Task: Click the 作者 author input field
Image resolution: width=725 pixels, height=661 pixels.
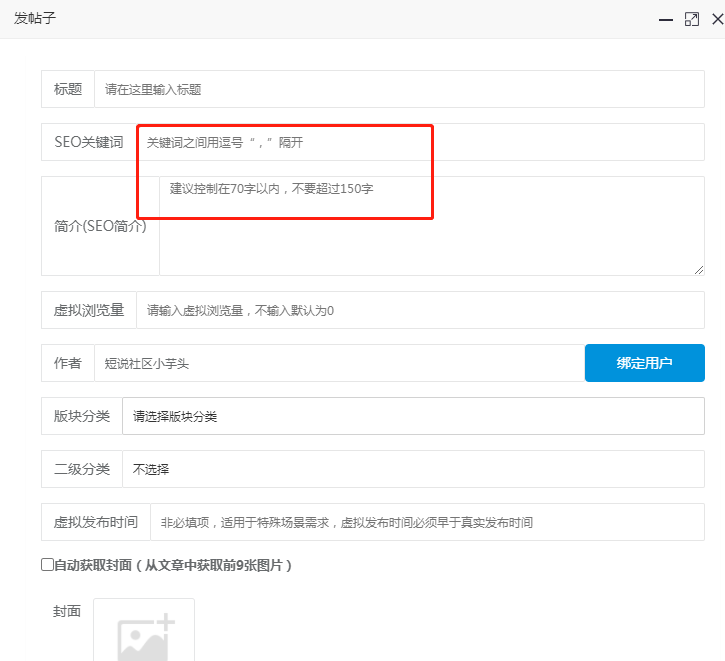Action: (339, 363)
